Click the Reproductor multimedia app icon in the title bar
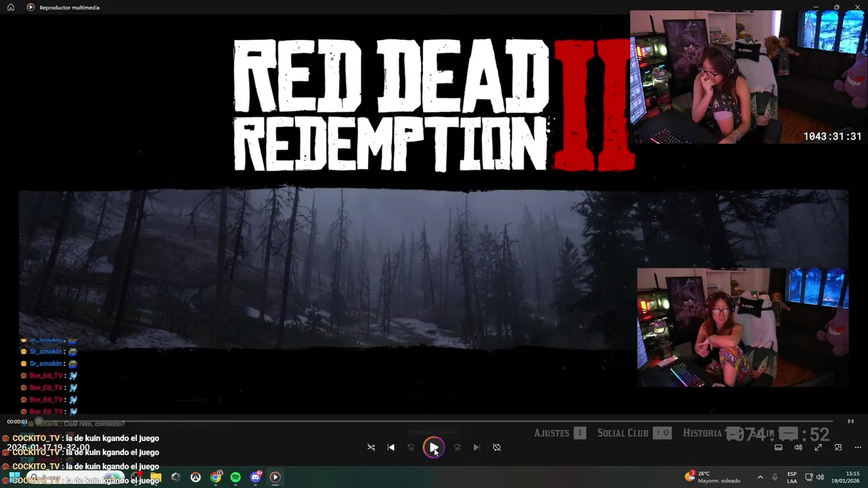The height and width of the screenshot is (488, 868). [x=31, y=7]
